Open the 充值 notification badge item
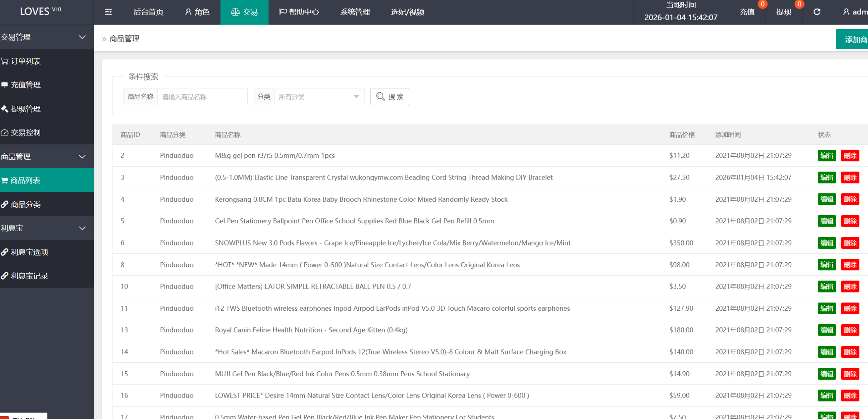The image size is (868, 419). click(x=747, y=12)
